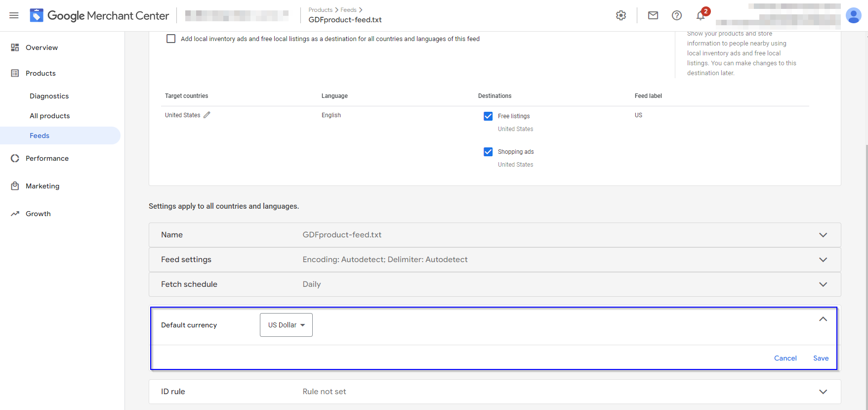Click the US feed label value
Viewport: 868px width, 410px height.
coord(638,115)
